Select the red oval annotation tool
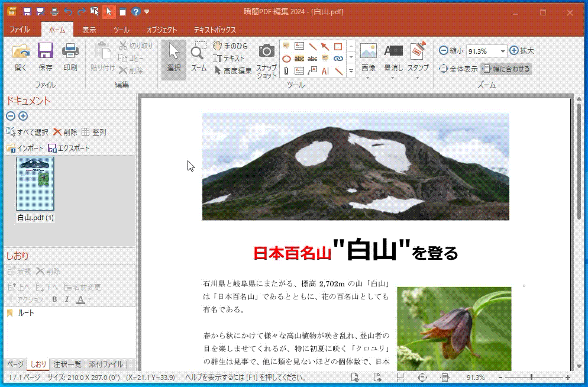Viewport: 588px width, 387px height. 286,59
